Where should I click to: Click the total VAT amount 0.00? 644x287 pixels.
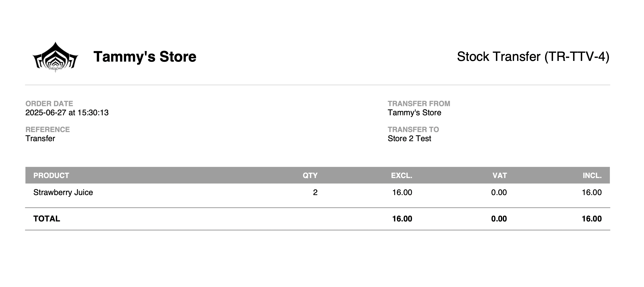(499, 219)
